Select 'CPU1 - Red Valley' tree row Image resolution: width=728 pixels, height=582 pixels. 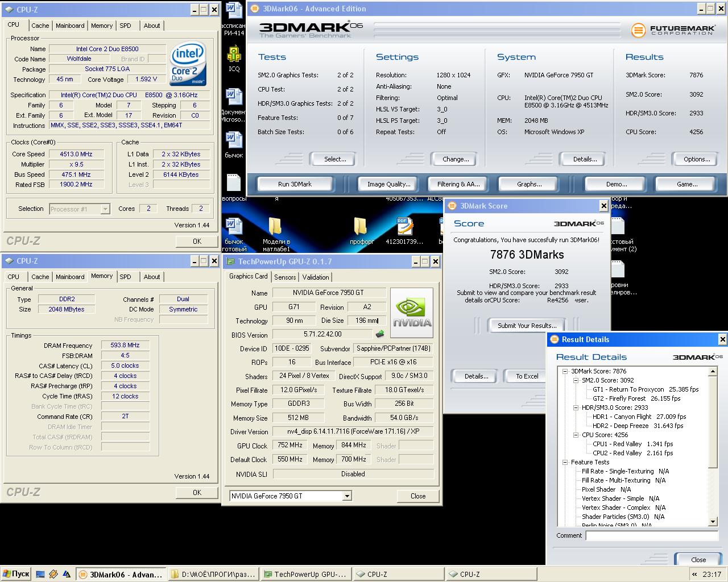(632, 444)
